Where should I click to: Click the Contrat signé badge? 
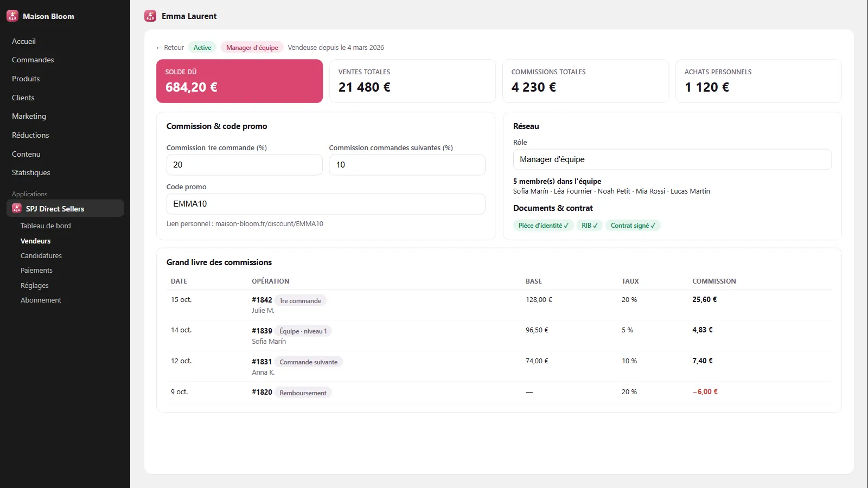pos(633,226)
